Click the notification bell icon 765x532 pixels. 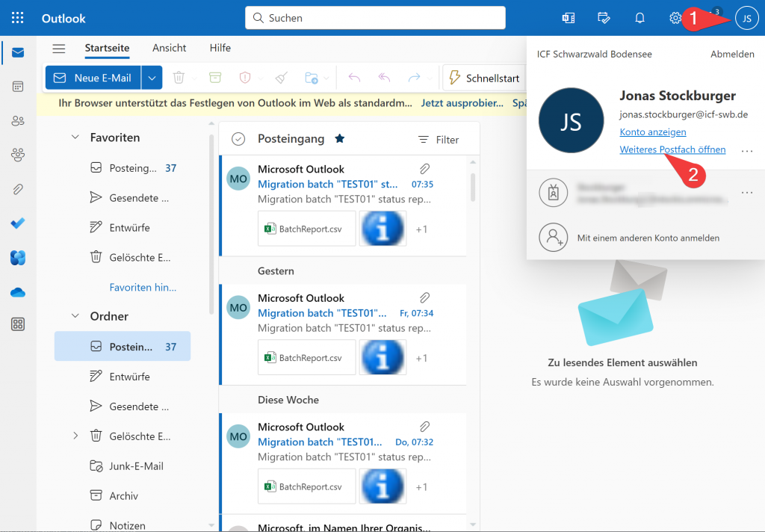point(639,18)
